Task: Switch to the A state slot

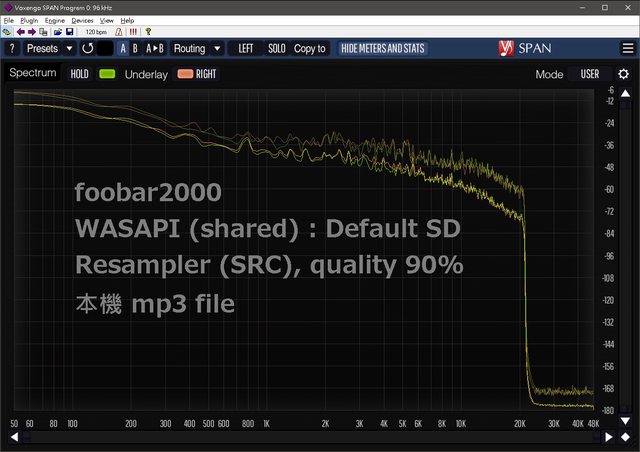Action: pos(123,48)
